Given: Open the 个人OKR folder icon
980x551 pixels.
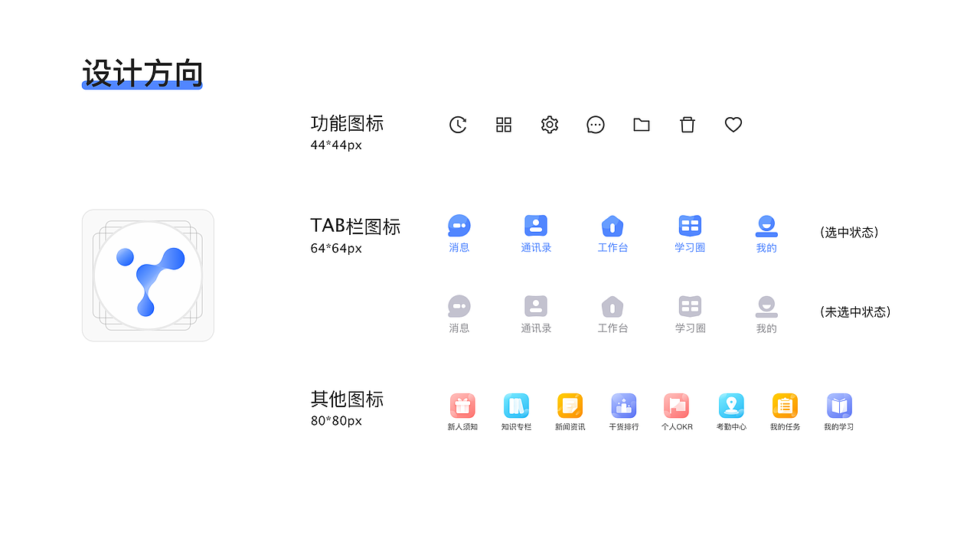Looking at the screenshot, I should point(677,406).
